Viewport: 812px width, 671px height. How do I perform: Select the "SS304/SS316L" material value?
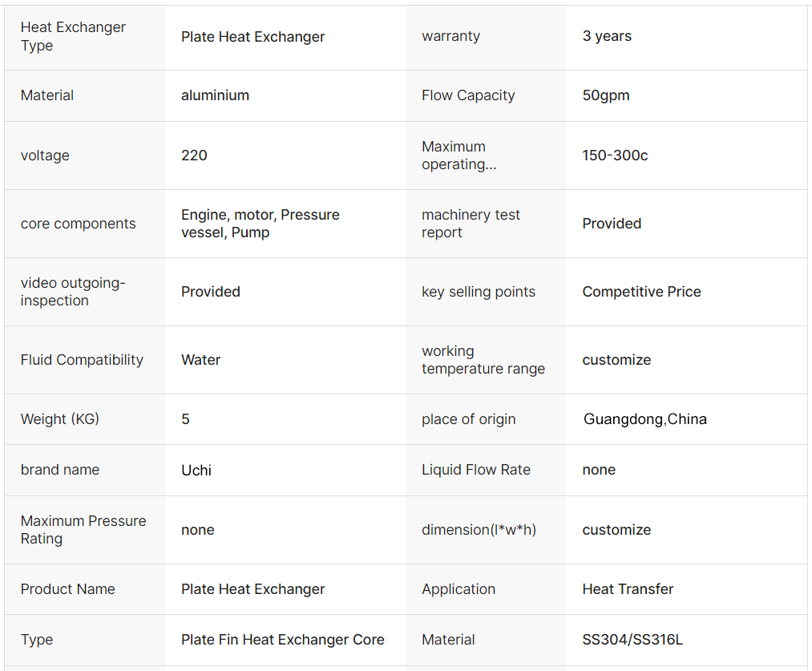point(632,640)
